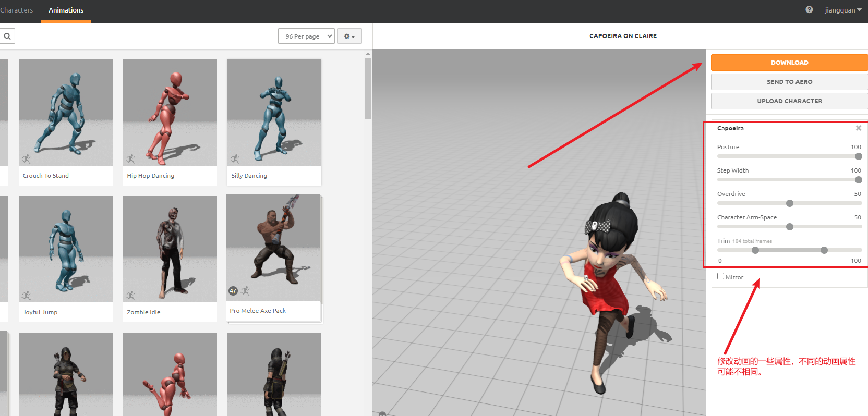Viewport: 868px width, 416px height.
Task: Click the Capoeira panel title
Action: [730, 128]
